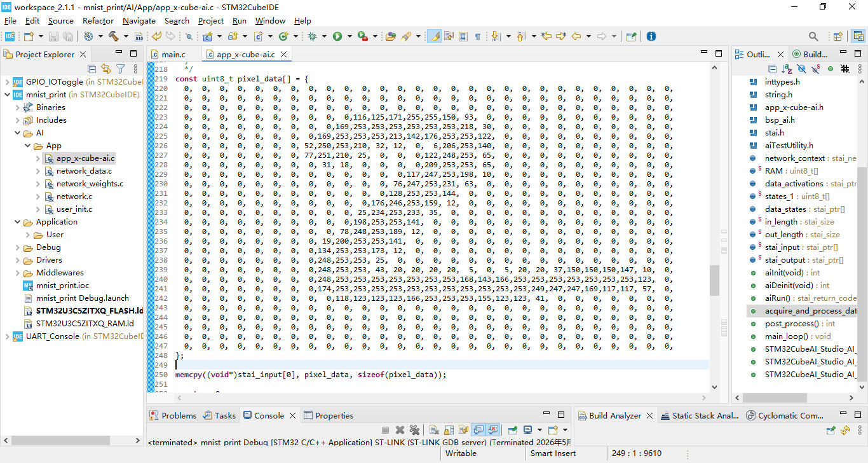Toggle the black hash Outline filter icon
The height and width of the screenshot is (463, 868).
point(845,69)
